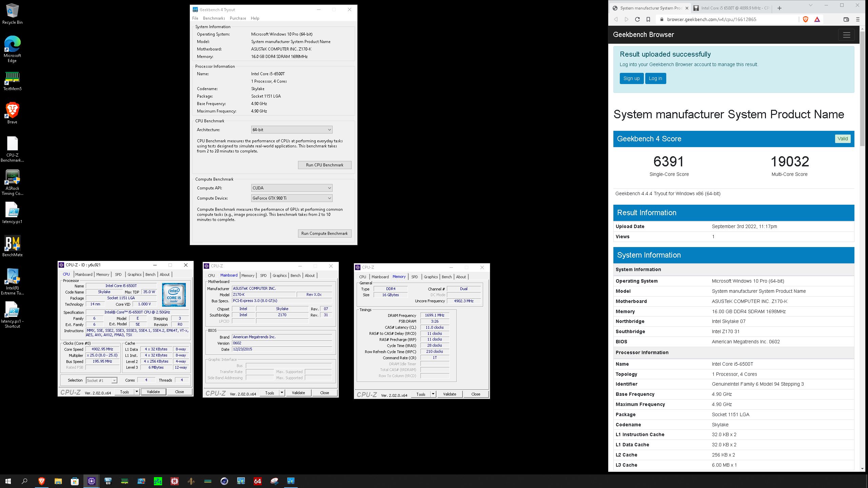The height and width of the screenshot is (488, 868).
Task: Click the red 64 taskbar icon
Action: [258, 481]
